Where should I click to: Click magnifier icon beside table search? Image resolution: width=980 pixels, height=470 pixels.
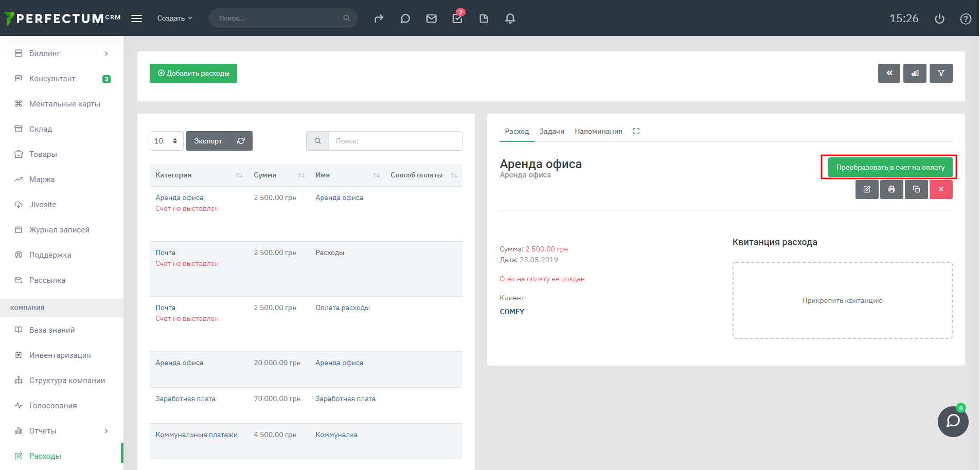pos(317,141)
